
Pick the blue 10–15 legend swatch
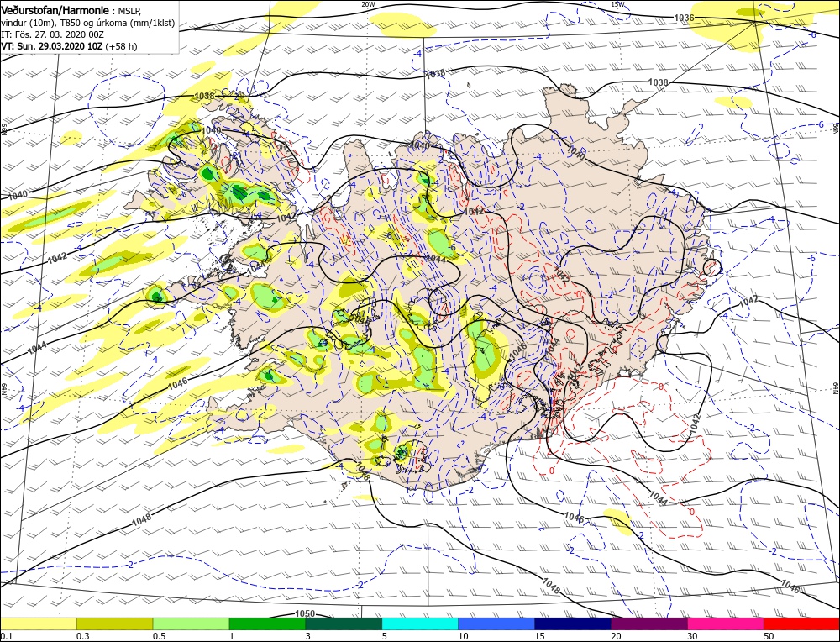(496, 624)
